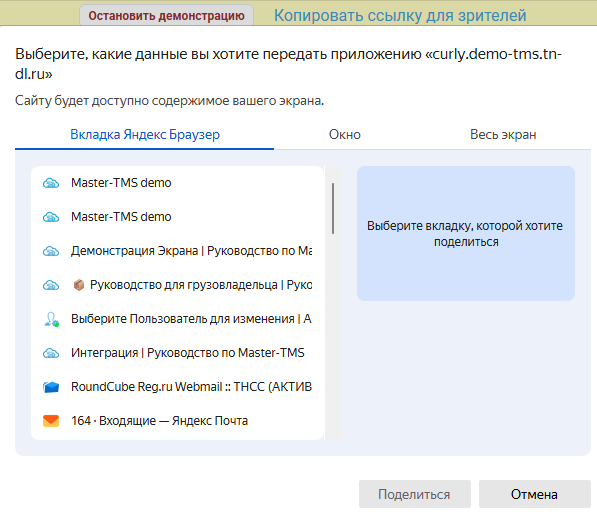Select RoundCube Reg.ru Webmail entry

(177, 387)
